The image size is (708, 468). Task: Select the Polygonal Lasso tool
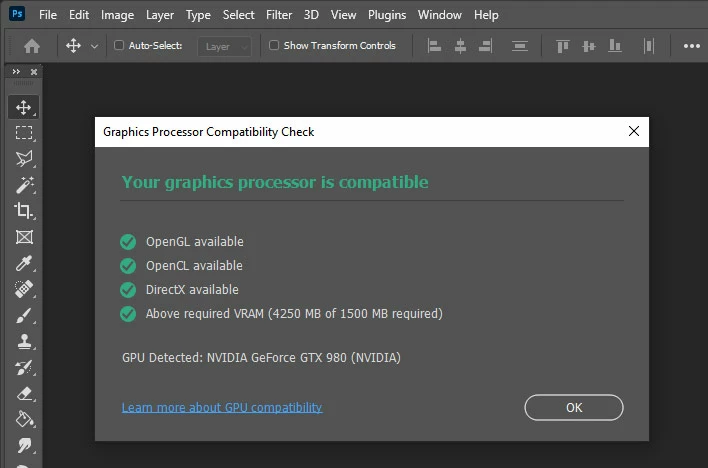[x=23, y=159]
